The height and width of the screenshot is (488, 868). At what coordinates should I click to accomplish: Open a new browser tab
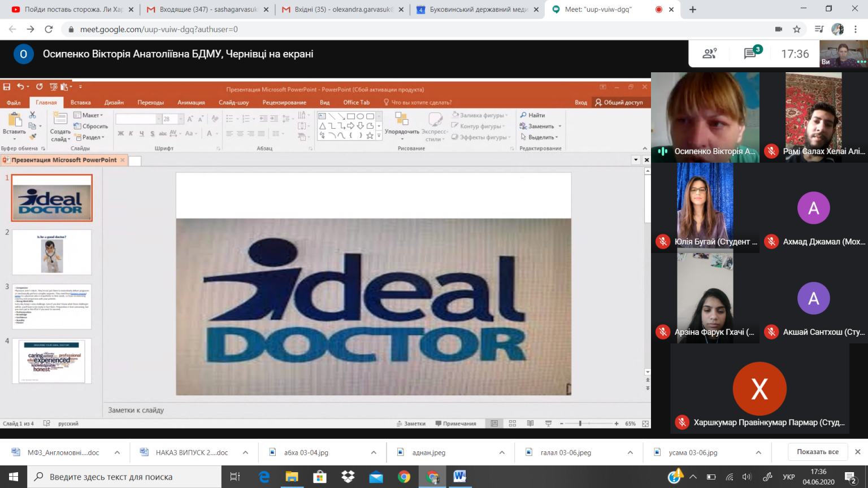[693, 10]
